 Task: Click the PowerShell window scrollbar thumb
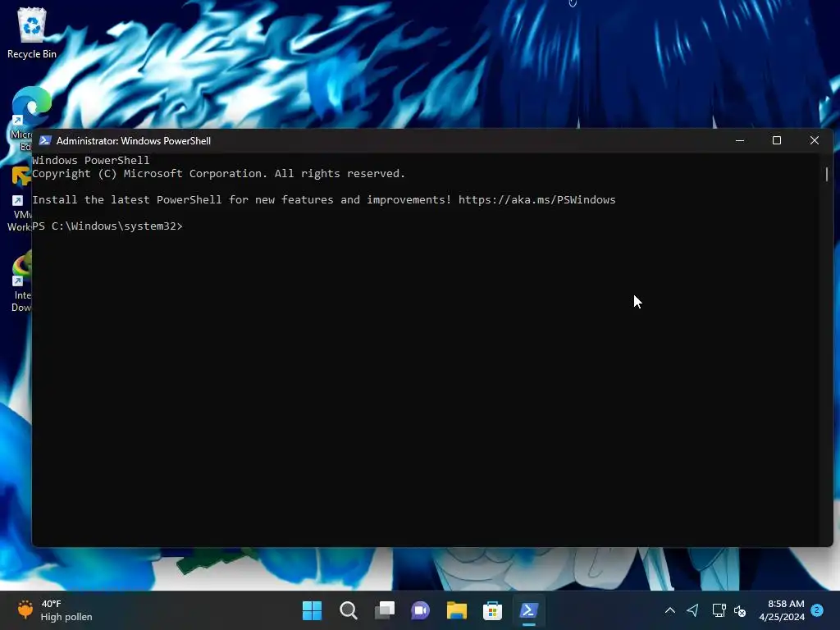click(827, 174)
